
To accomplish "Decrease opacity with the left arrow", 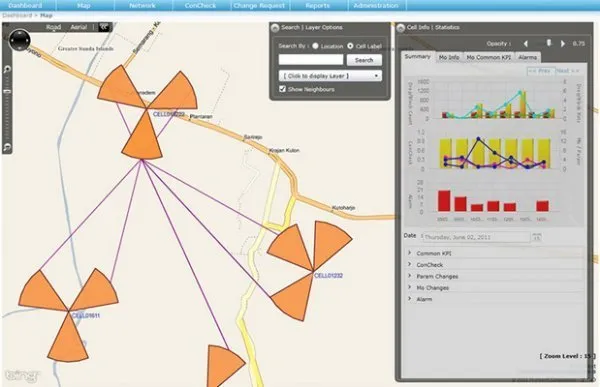I will point(526,44).
